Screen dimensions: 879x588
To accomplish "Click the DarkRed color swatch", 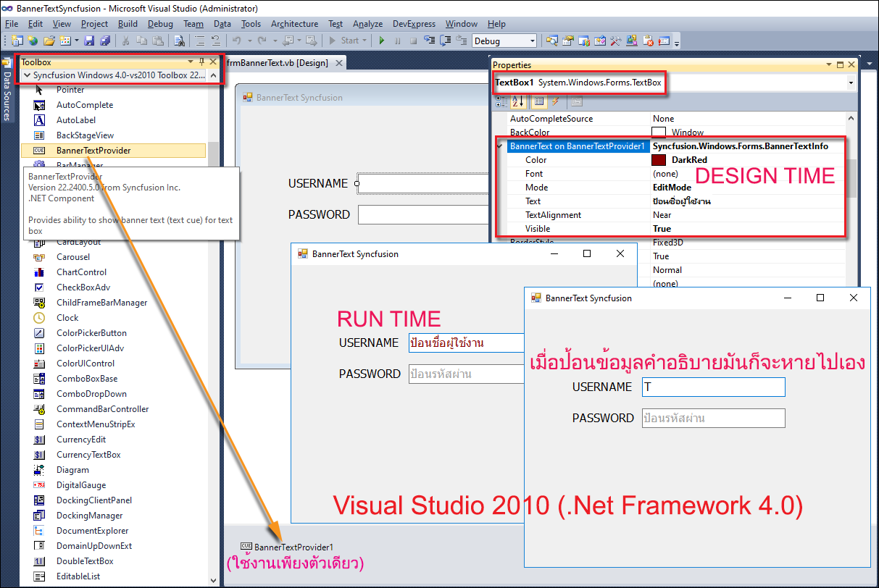I will pyautogui.click(x=659, y=160).
